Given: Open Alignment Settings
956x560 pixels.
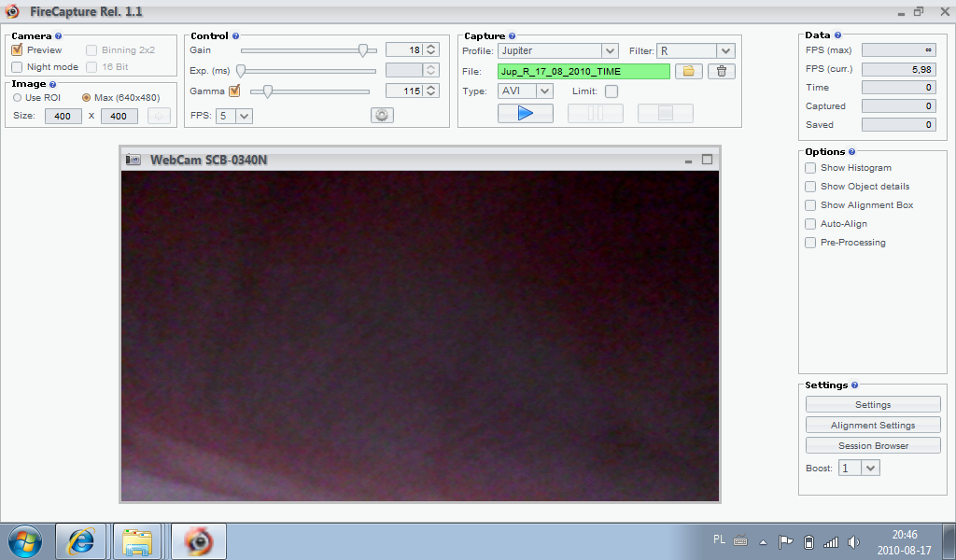Looking at the screenshot, I should (x=873, y=426).
